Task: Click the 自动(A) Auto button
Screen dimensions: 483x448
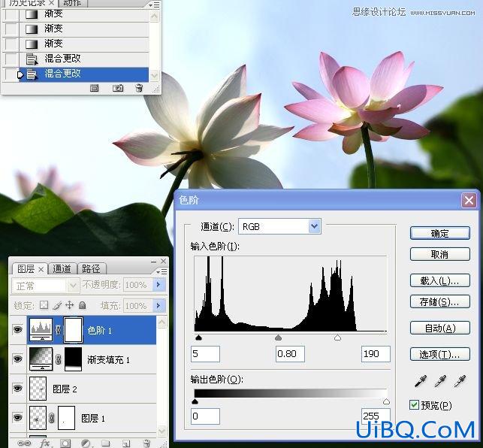Action: point(439,328)
